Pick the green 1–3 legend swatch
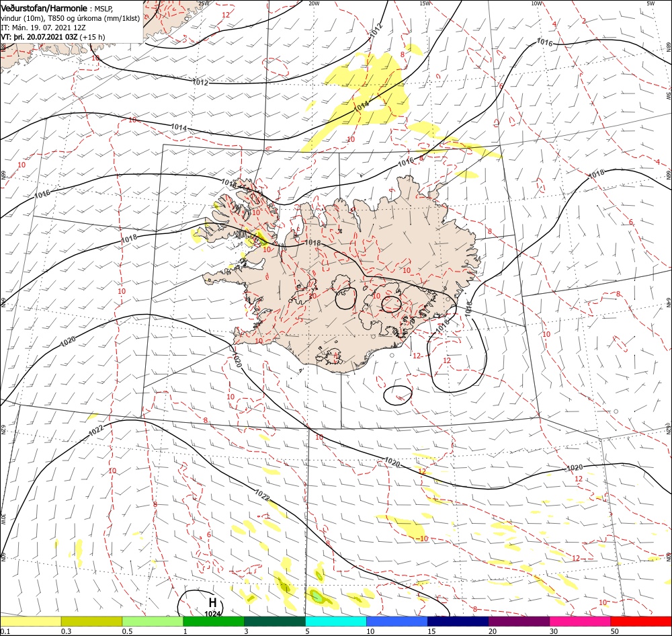Screen dimensions: 672x636 click(214, 621)
